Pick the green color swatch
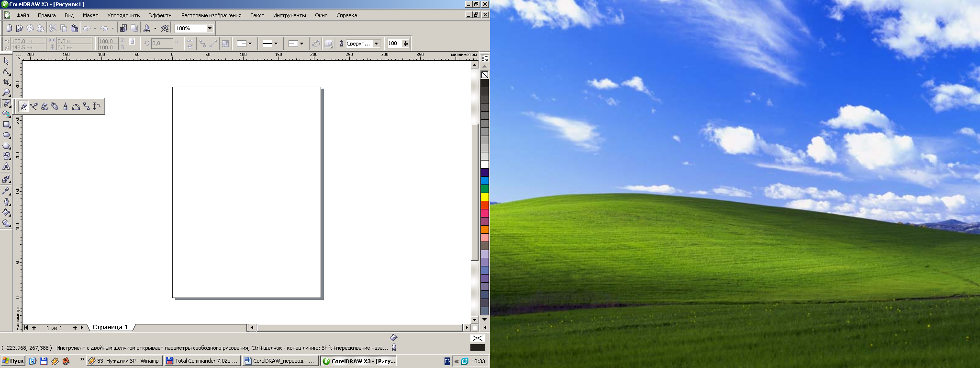Viewport: 980px width, 368px height. [x=485, y=189]
